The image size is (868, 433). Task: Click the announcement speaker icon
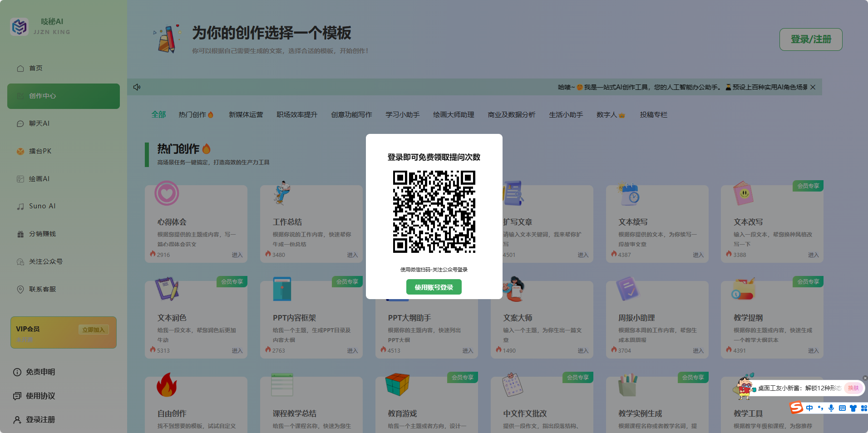pyautogui.click(x=137, y=87)
